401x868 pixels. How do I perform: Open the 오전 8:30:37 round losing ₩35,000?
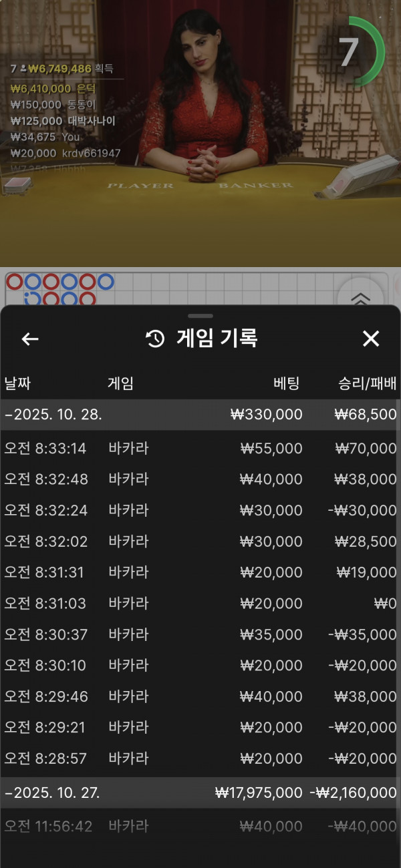[200, 634]
